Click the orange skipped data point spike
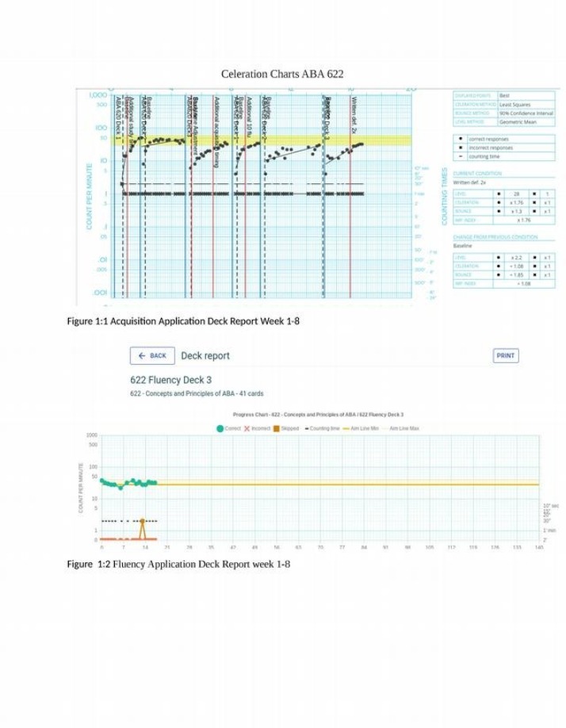This screenshot has height=728, width=566. pyautogui.click(x=142, y=521)
